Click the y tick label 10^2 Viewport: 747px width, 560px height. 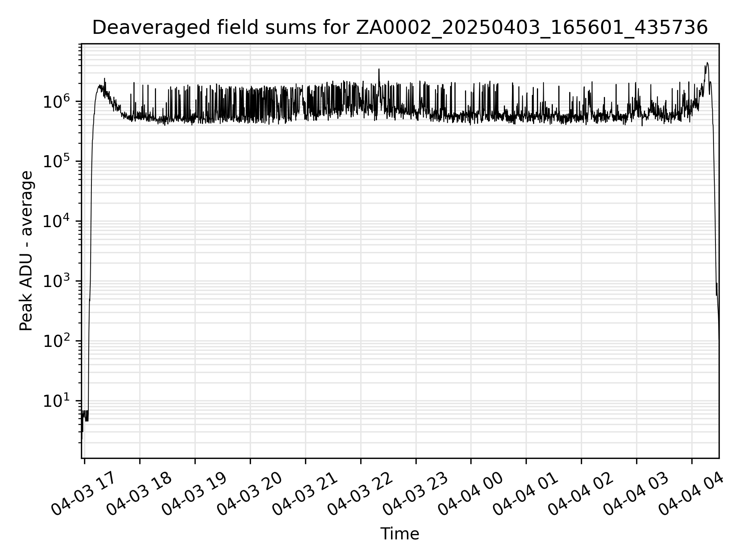[x=57, y=341]
